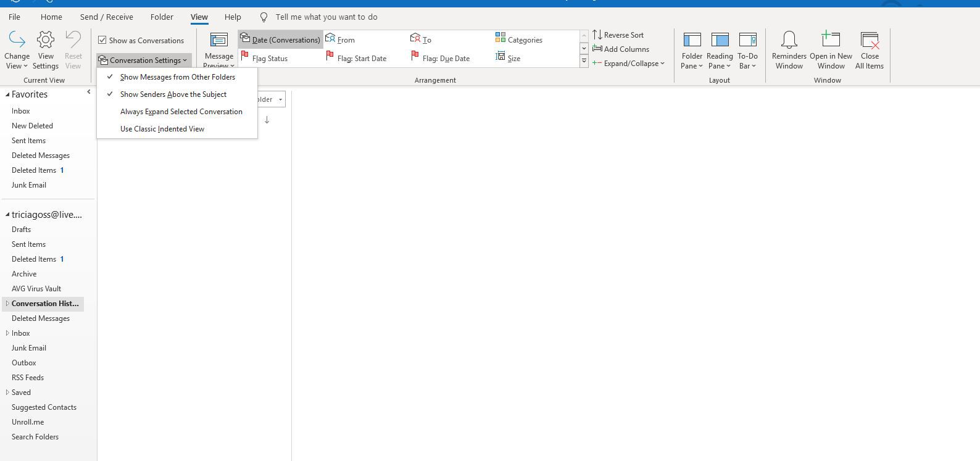Open the Outbox folder
980x461 pixels.
point(24,363)
